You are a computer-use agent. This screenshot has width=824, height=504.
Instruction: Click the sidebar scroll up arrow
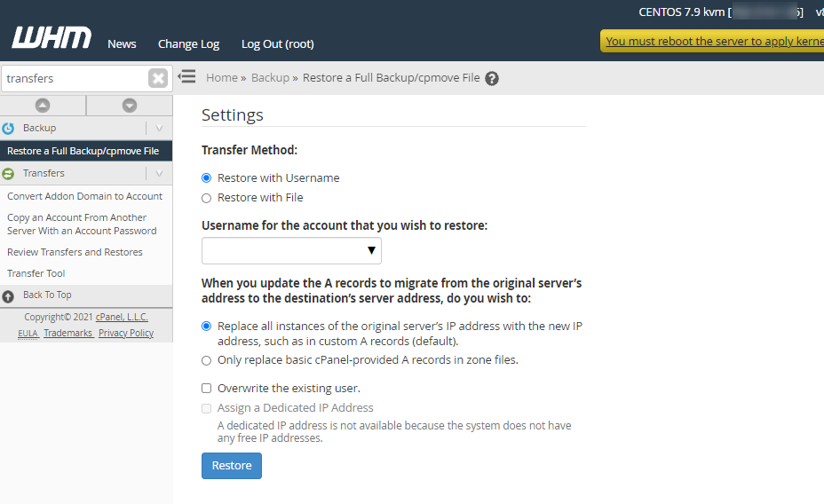pyautogui.click(x=43, y=106)
